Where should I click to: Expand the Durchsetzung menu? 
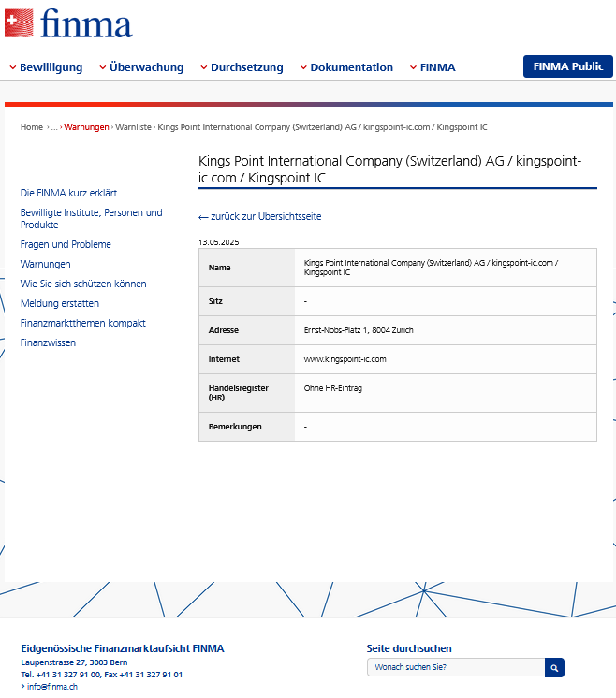(242, 67)
